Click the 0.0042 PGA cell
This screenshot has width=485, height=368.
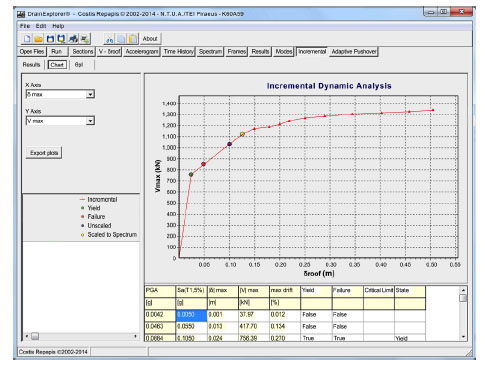[160, 315]
